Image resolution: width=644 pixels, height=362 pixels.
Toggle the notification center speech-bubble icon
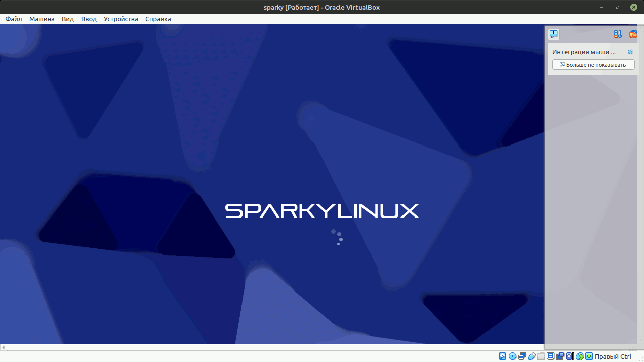point(554,34)
